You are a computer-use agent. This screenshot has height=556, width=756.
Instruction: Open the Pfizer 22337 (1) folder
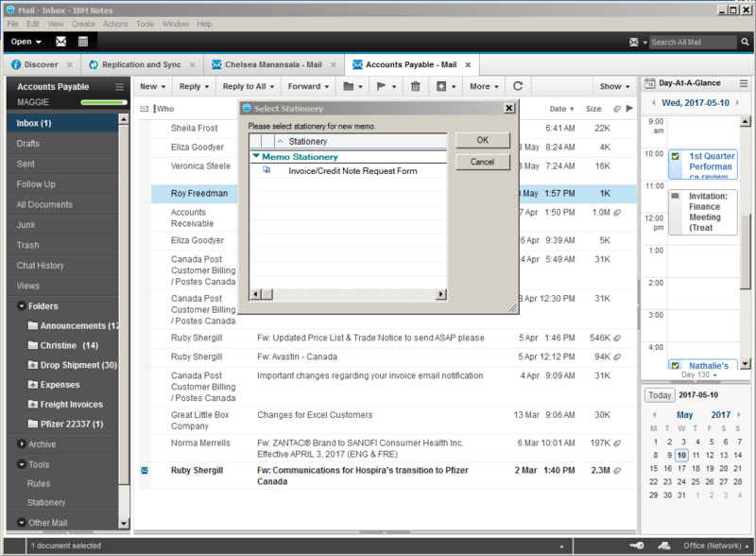(72, 425)
